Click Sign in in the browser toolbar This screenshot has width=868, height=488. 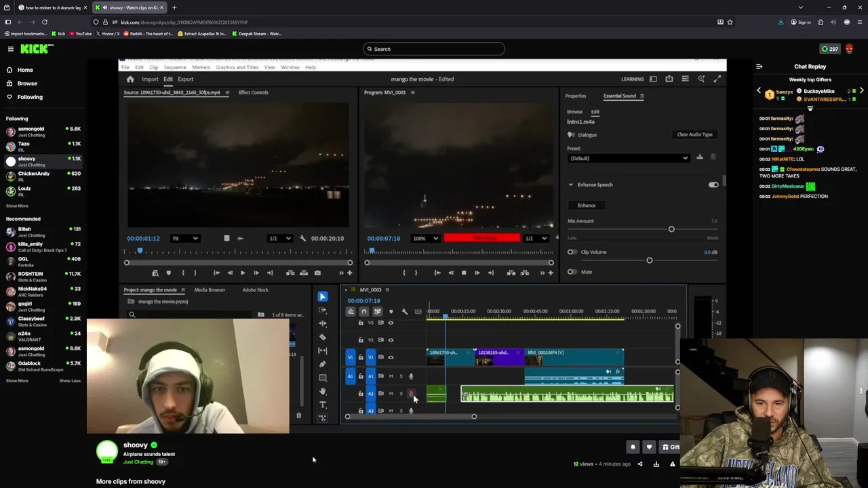pyautogui.click(x=801, y=22)
